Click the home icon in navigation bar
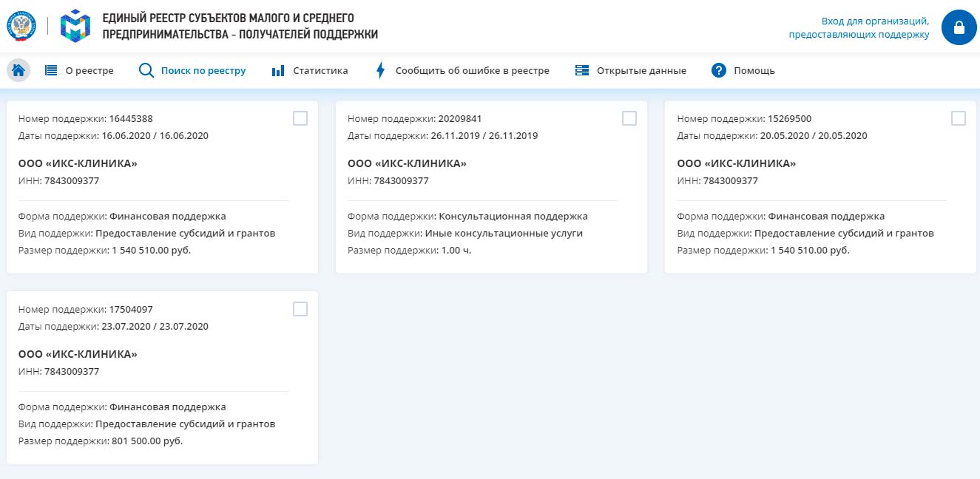The image size is (980, 479). point(18,71)
